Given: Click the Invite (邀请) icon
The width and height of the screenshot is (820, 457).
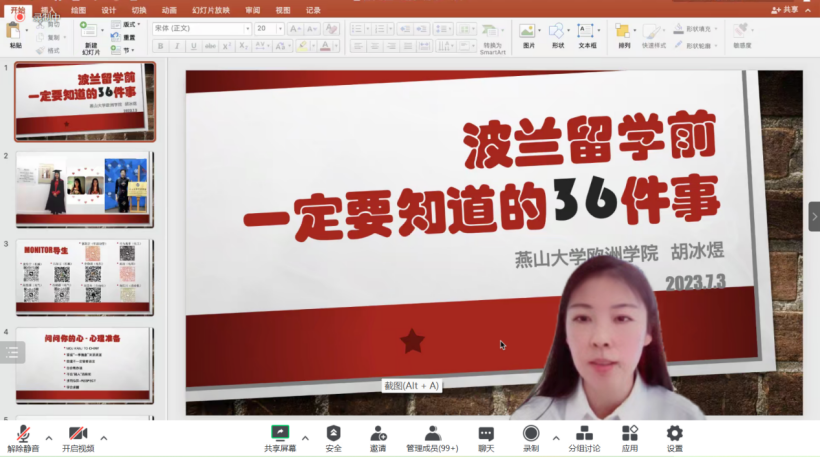Looking at the screenshot, I should click(x=378, y=434).
